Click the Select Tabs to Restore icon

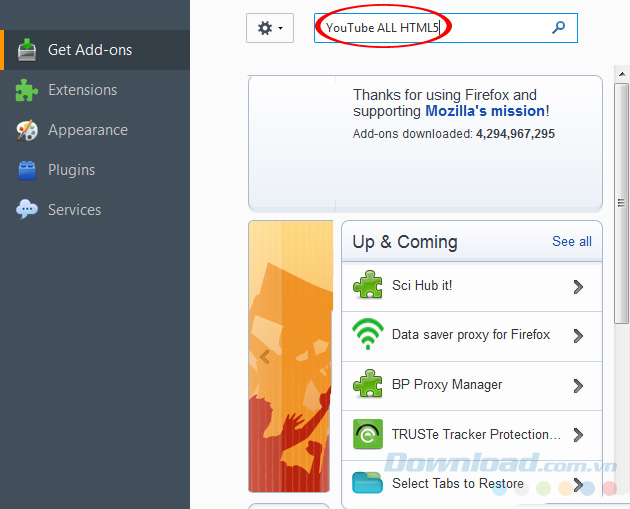coord(368,484)
